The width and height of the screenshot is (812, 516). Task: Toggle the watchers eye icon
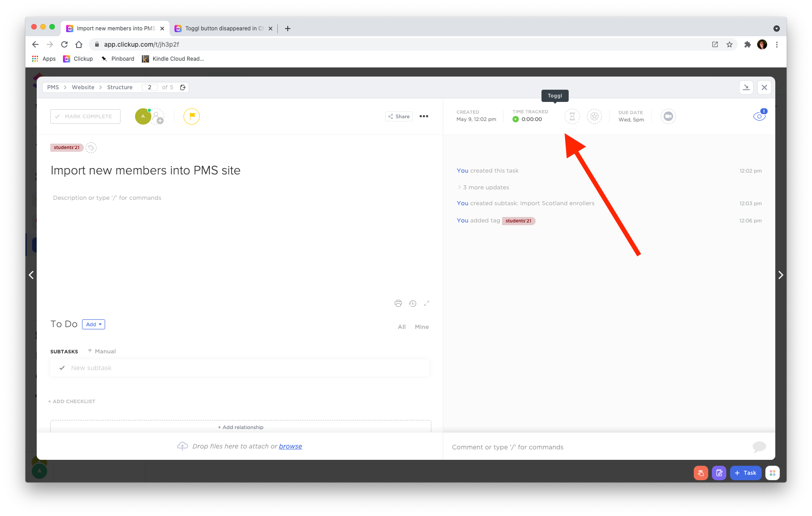[759, 116]
